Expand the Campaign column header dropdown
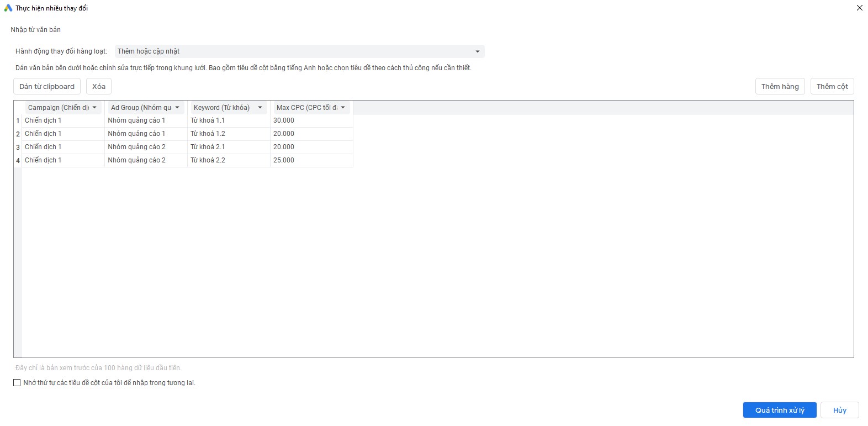This screenshot has width=868, height=426. 94,108
